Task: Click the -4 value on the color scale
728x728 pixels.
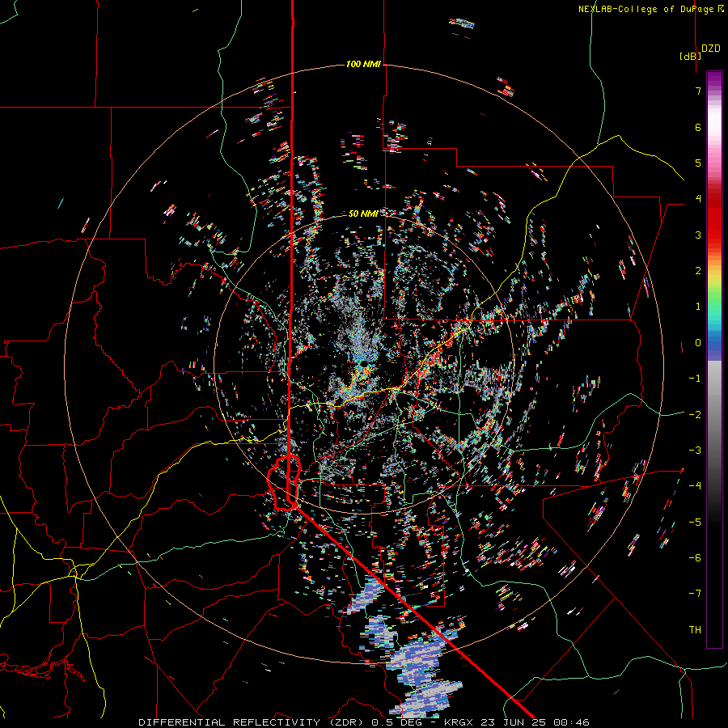Action: pos(695,486)
